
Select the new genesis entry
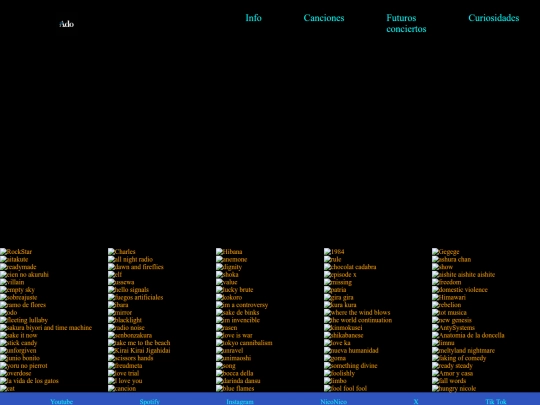pyautogui.click(x=452, y=320)
